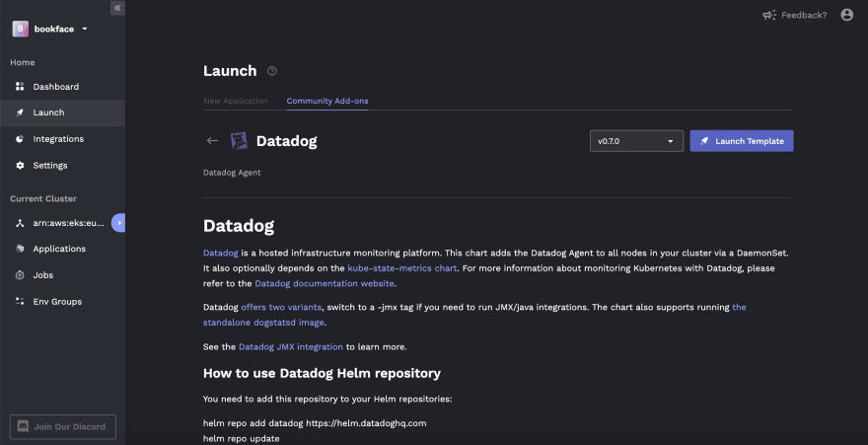Click the Discord logo icon
The image size is (868, 445).
coord(24,426)
